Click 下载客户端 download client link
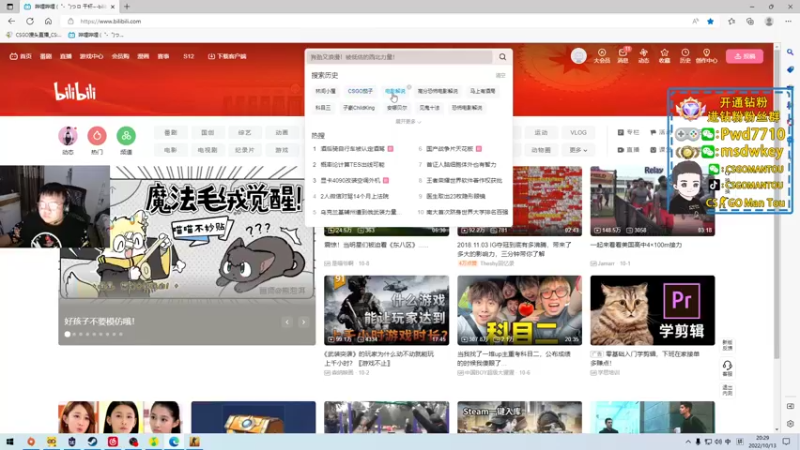The height and width of the screenshot is (450, 800). click(x=227, y=56)
